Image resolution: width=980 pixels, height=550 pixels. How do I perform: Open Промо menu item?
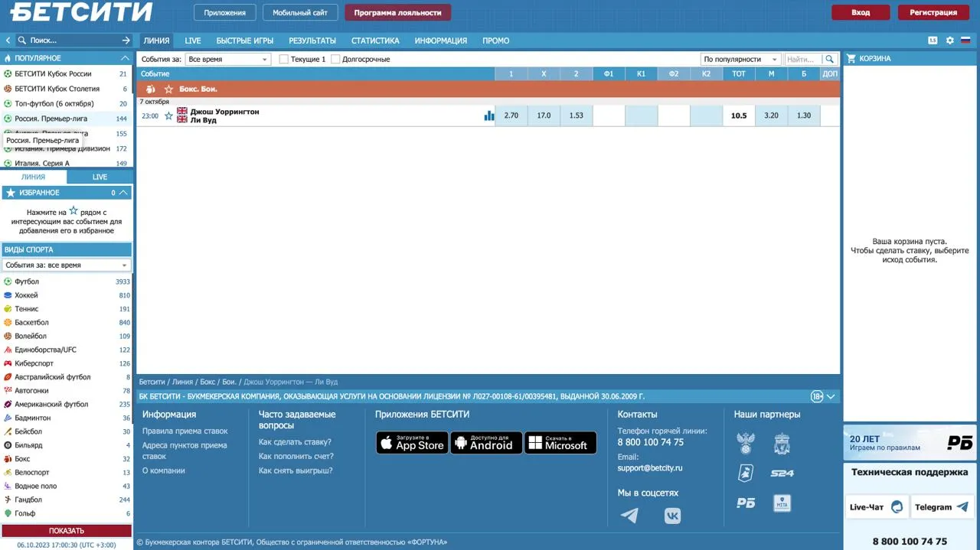(496, 41)
